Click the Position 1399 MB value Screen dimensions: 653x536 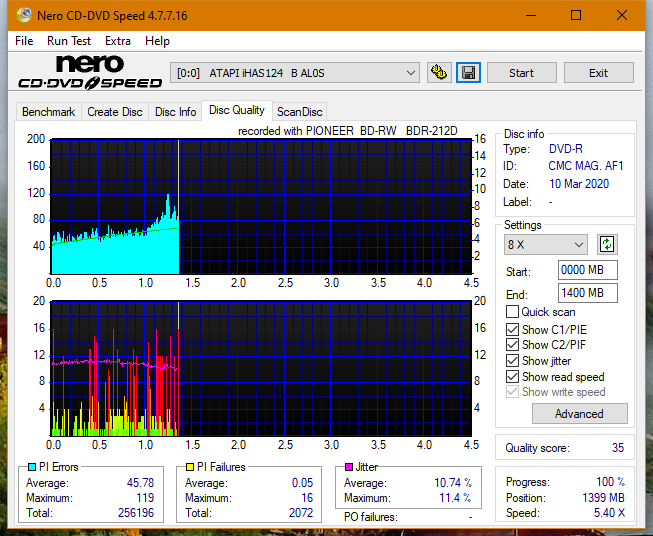(603, 498)
